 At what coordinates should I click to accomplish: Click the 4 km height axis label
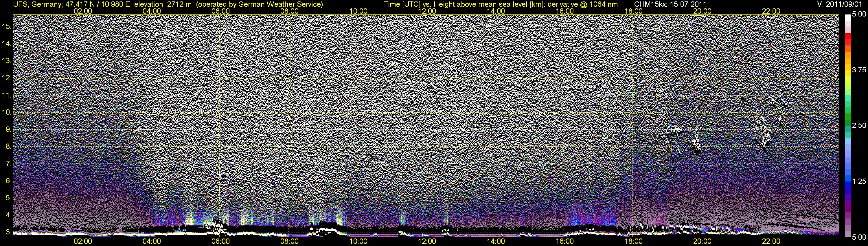coord(8,215)
